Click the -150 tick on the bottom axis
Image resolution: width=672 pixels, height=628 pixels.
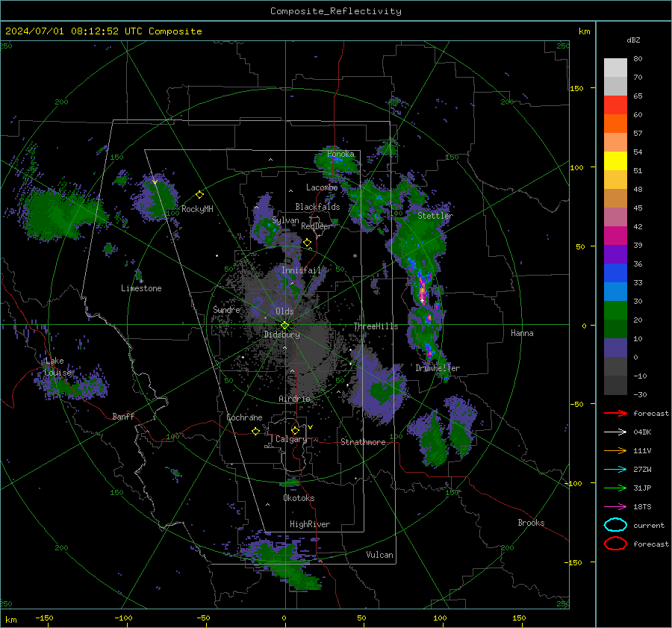(44, 618)
